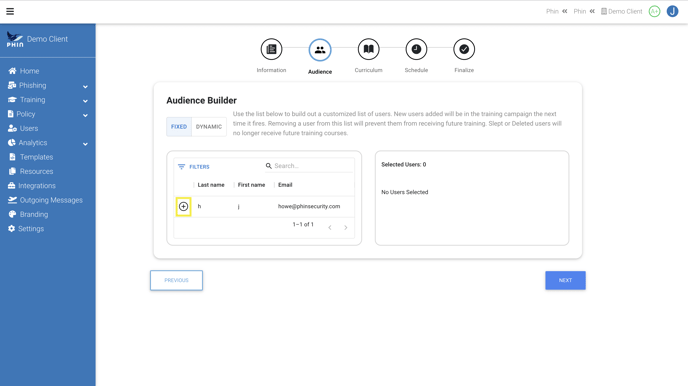Viewport: 688px width, 386px height.
Task: Expand the Analytics chevron
Action: (85, 144)
